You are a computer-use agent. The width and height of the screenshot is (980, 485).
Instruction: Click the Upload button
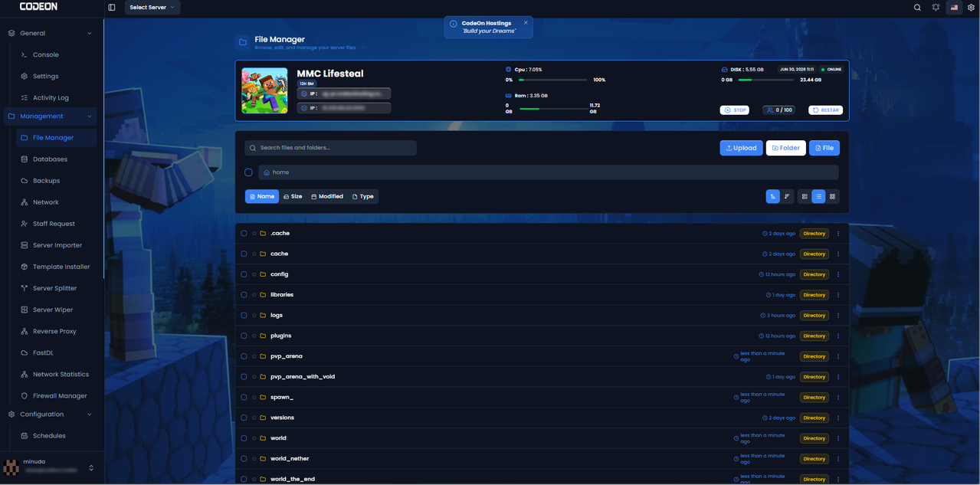pyautogui.click(x=741, y=148)
